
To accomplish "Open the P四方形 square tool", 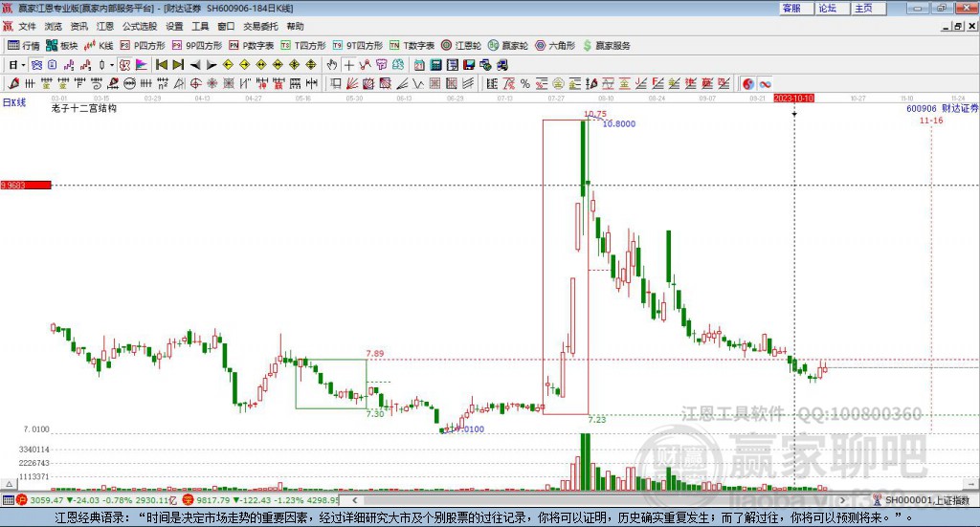I will (x=142, y=45).
